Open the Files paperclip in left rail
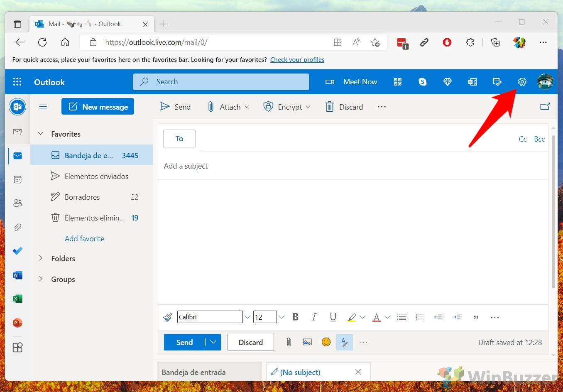Viewport: 563px width, 392px height. (17, 227)
